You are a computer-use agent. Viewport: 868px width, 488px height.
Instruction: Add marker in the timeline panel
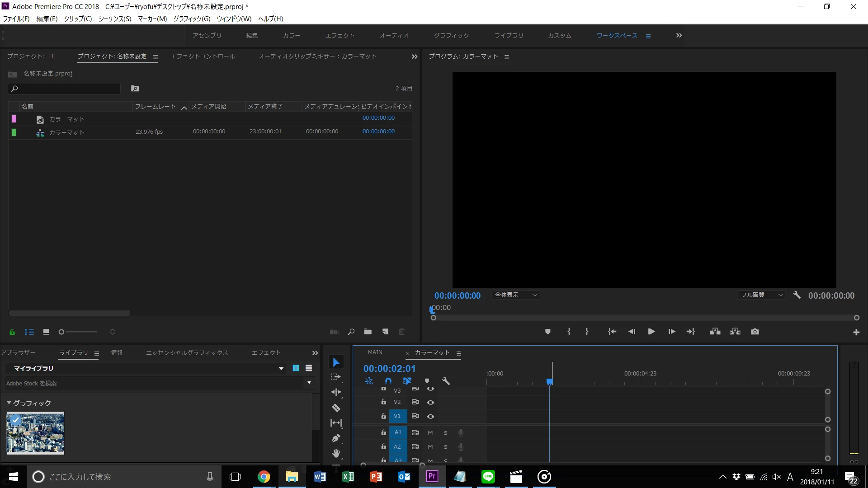[427, 381]
